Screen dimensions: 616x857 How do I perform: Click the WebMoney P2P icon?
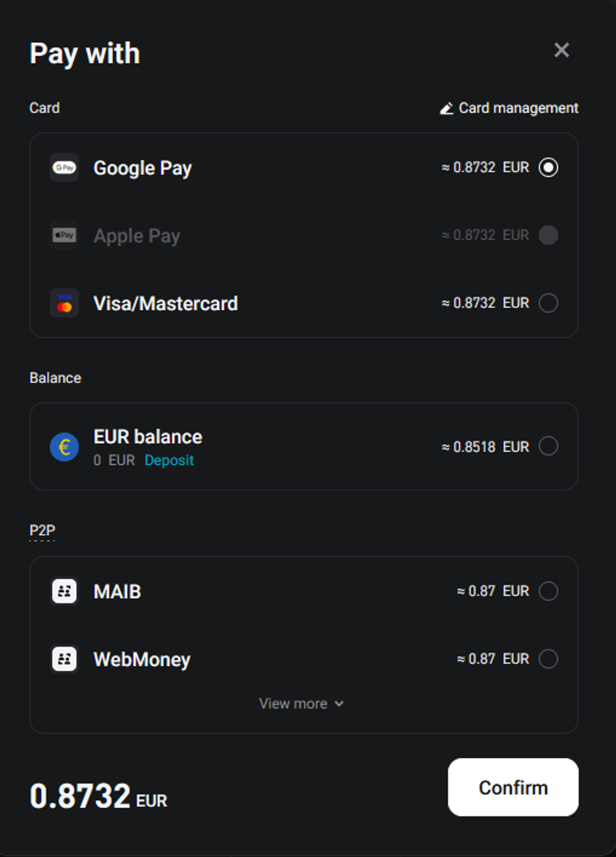64,659
